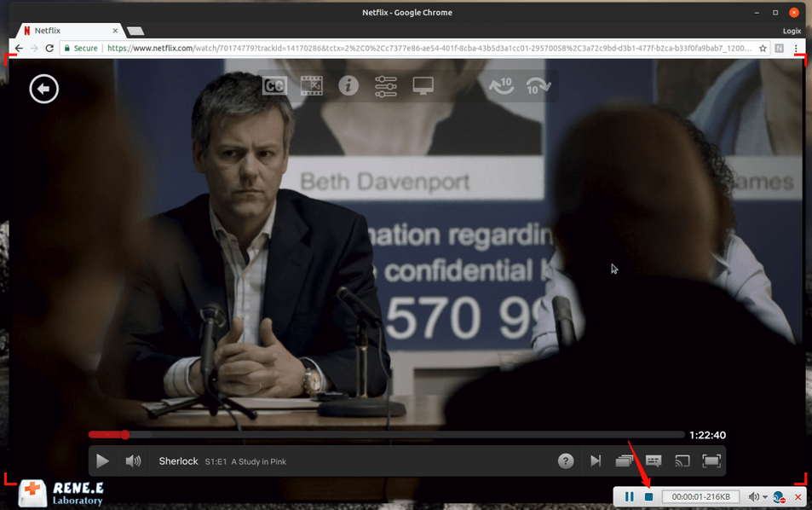Open the playback speed film-strip icon
812x510 pixels.
coord(312,85)
